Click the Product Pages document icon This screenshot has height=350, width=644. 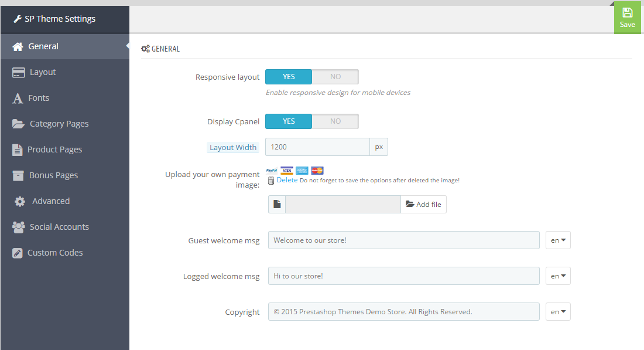tap(17, 149)
